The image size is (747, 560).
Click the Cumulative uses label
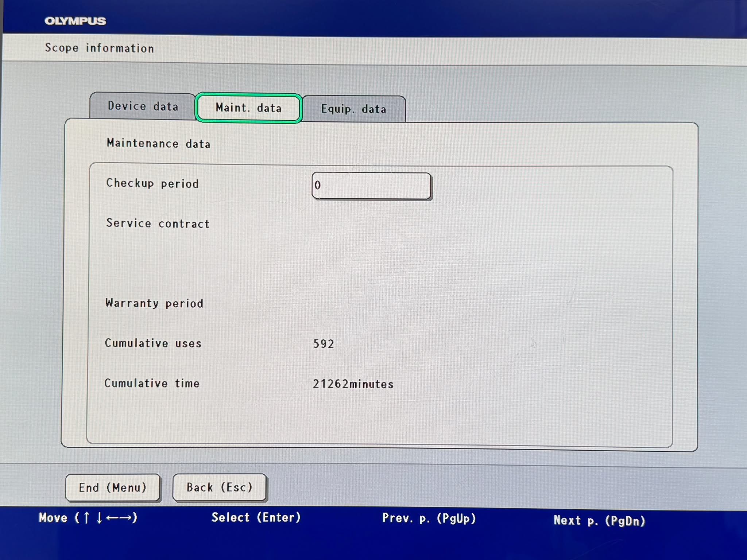point(153,343)
